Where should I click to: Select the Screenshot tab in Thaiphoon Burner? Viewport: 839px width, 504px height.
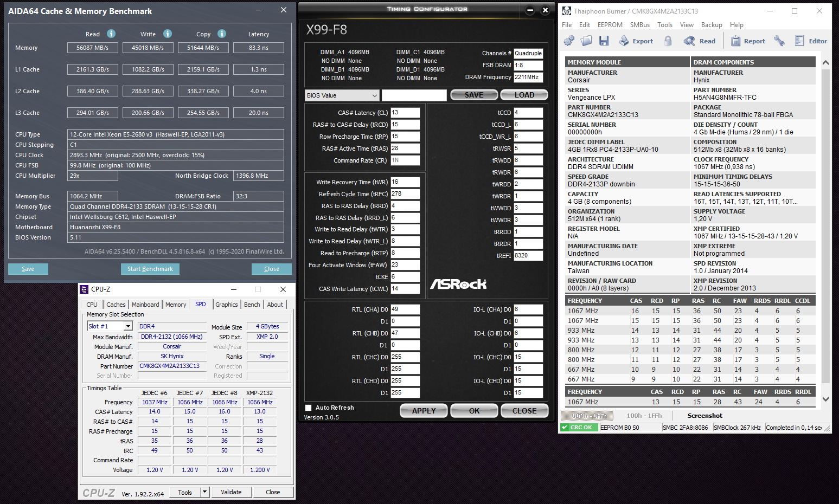pos(705,416)
